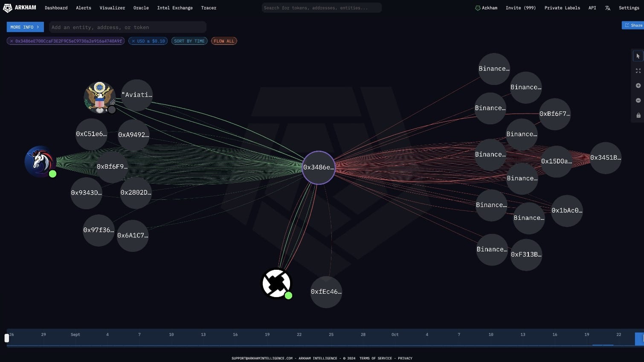This screenshot has height=362, width=644.
Task: Click the 0x6A1C7... node
Action: 133,236
